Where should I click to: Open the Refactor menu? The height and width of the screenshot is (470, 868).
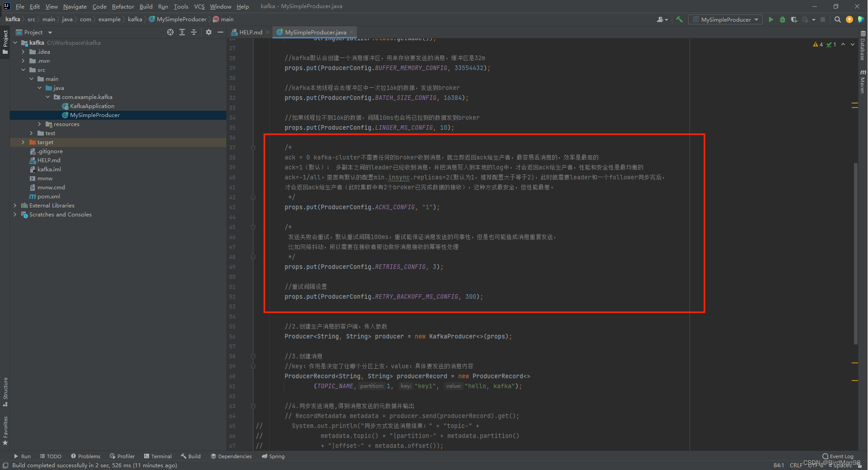tap(123, 6)
